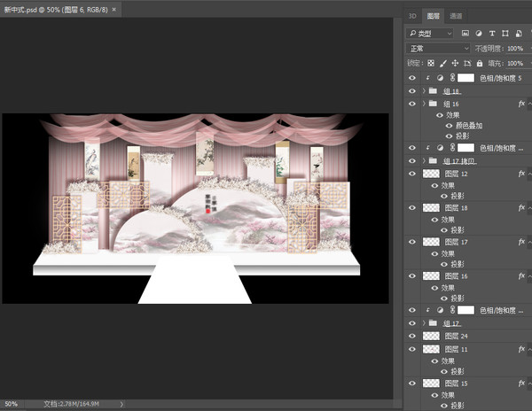This screenshot has width=532, height=411.
Task: Click fx icon on 图层 15
Action: tap(521, 384)
